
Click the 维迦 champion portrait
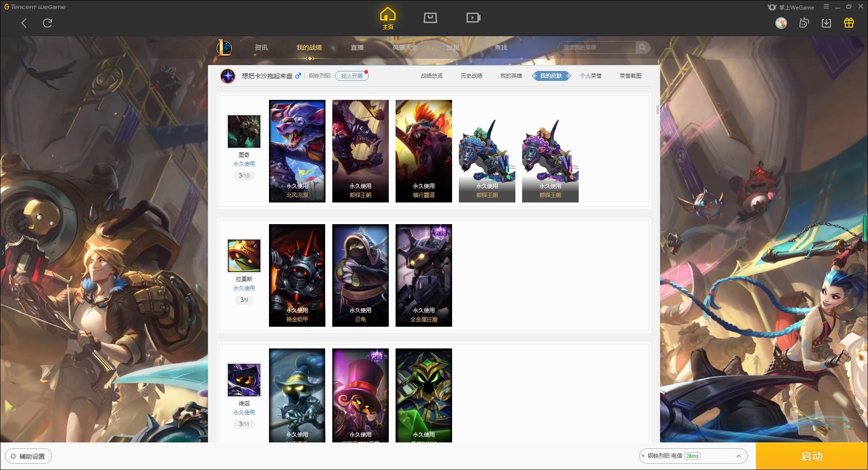[244, 380]
